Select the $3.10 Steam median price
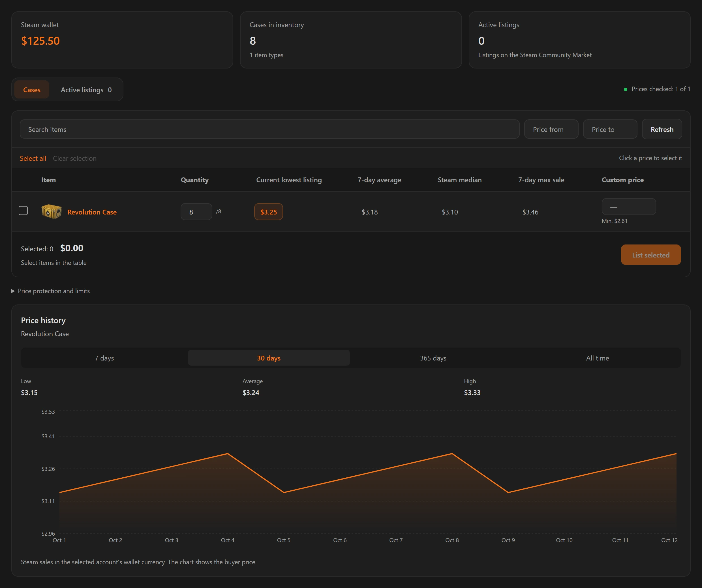The height and width of the screenshot is (588, 702). point(450,212)
